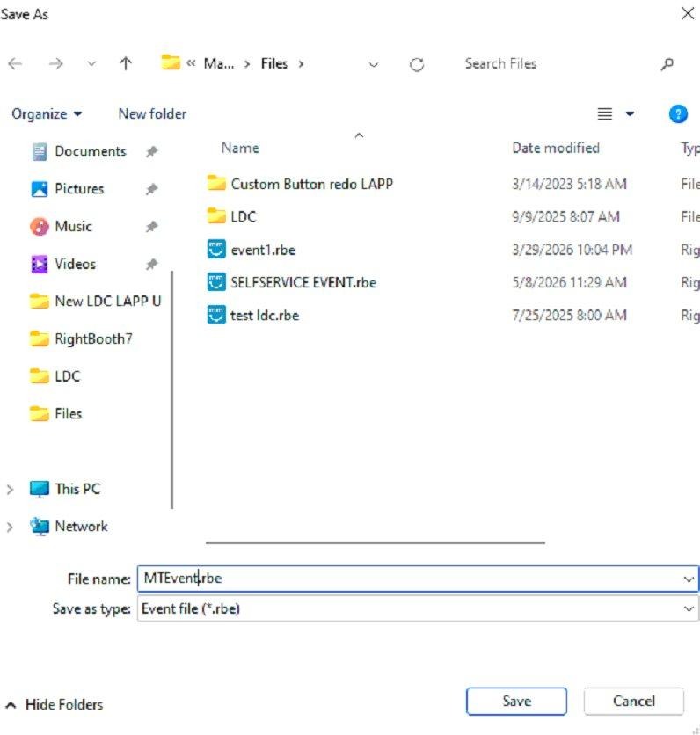The width and height of the screenshot is (700, 735).
Task: Click date 5/8/2026 11:29 AM cell
Action: coord(569,282)
